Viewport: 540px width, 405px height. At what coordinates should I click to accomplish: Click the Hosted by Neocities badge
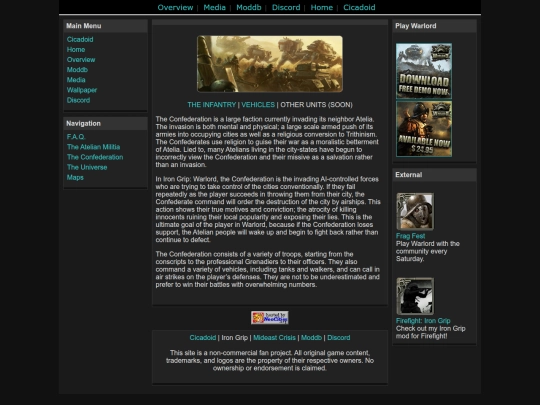[x=270, y=318]
